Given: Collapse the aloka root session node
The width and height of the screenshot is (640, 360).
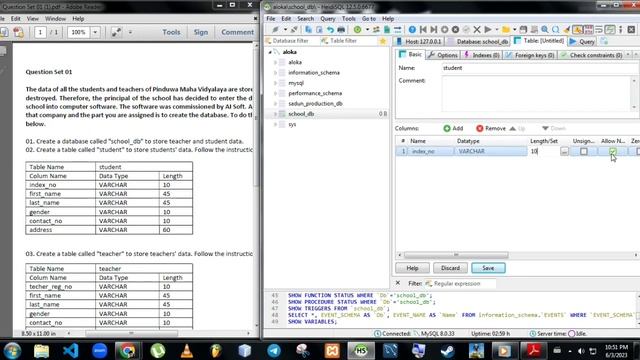Looking at the screenshot, I should coord(270,52).
